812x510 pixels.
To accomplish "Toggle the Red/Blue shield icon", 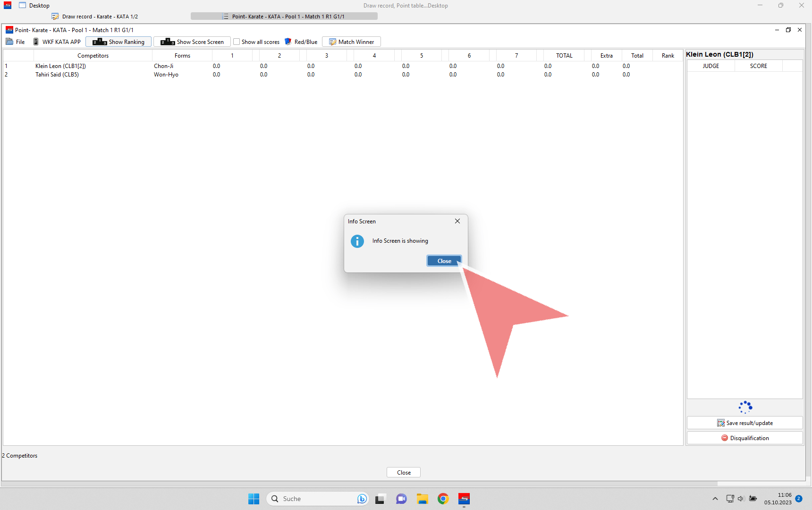I will [x=288, y=42].
